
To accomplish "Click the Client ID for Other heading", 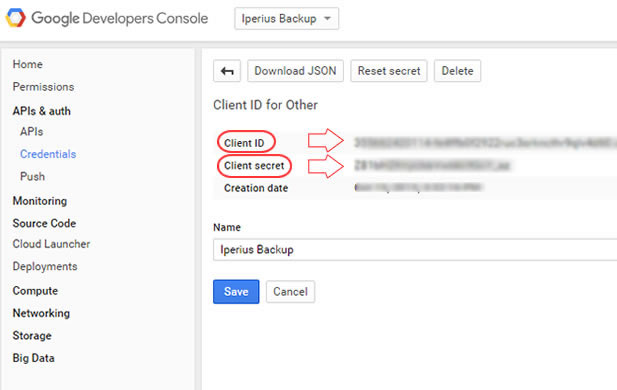I will tap(266, 105).
